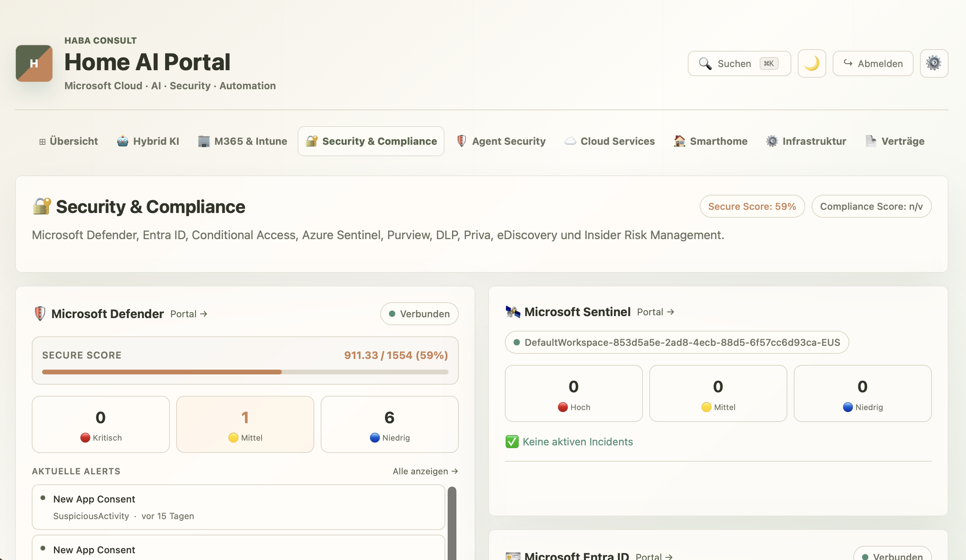
Task: Select the Security & Compliance tab
Action: pyautogui.click(x=371, y=141)
